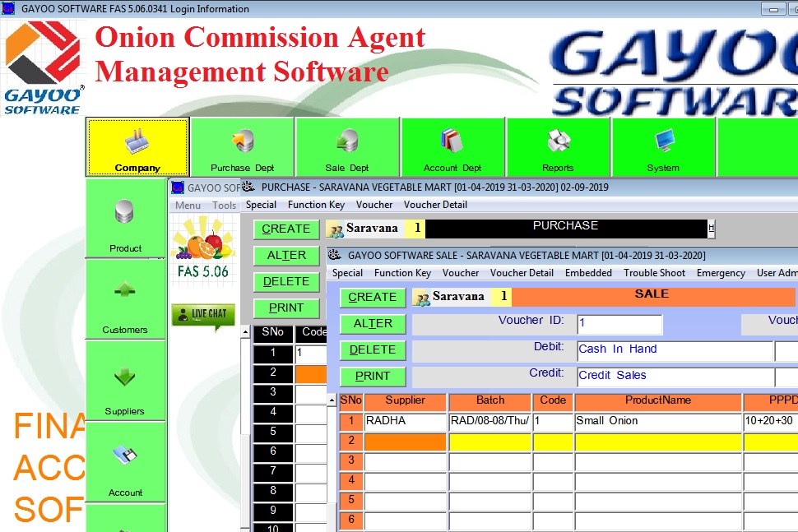Click the SNo column header in Purchase grid
Image resolution: width=798 pixels, height=532 pixels.
point(273,333)
